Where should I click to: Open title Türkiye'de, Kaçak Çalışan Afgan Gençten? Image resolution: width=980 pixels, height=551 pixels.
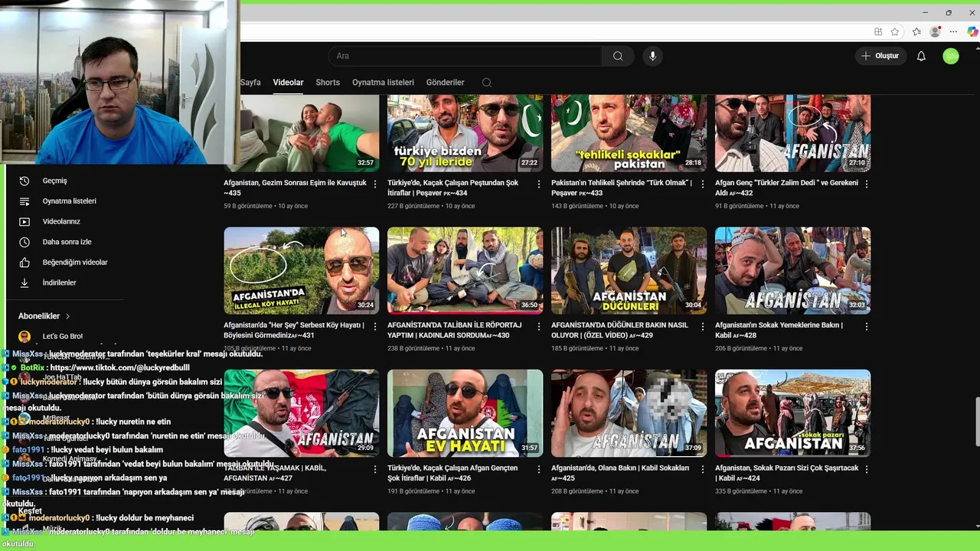click(452, 473)
